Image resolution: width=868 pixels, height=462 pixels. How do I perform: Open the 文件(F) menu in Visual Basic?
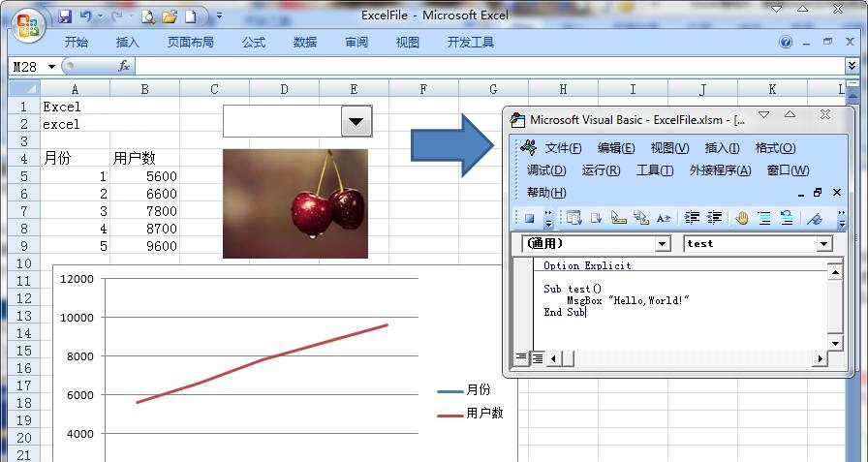pos(563,148)
